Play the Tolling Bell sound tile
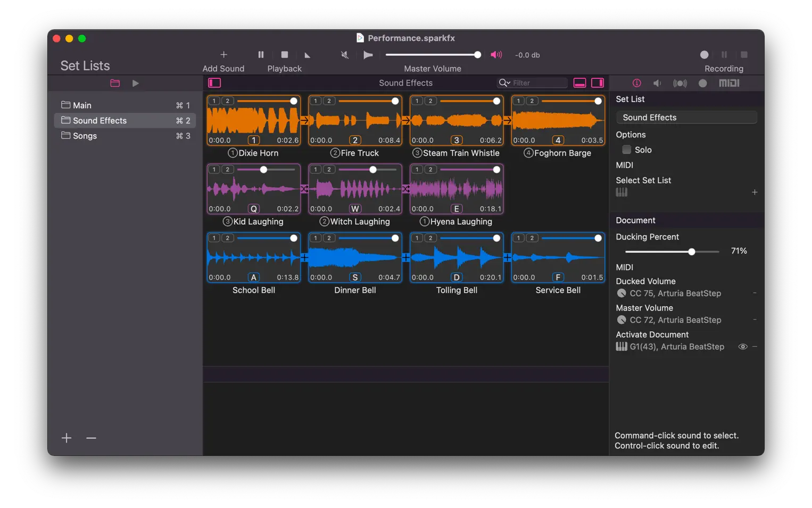 (x=457, y=258)
